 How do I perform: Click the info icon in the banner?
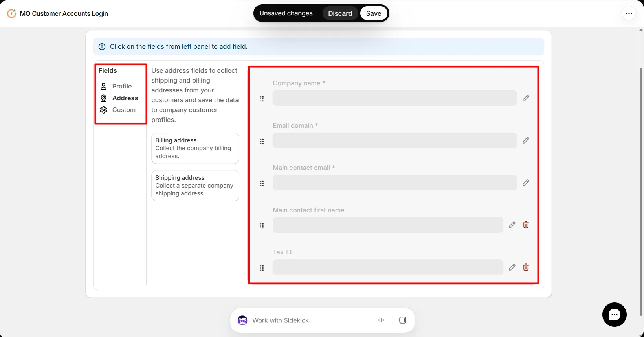pos(102,47)
